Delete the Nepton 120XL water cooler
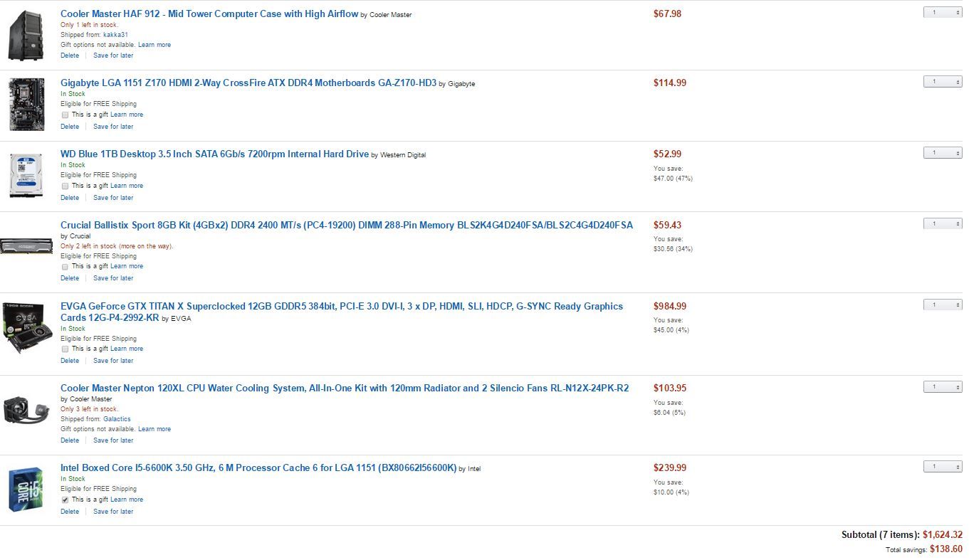This screenshot has height=560, width=969. pos(70,440)
